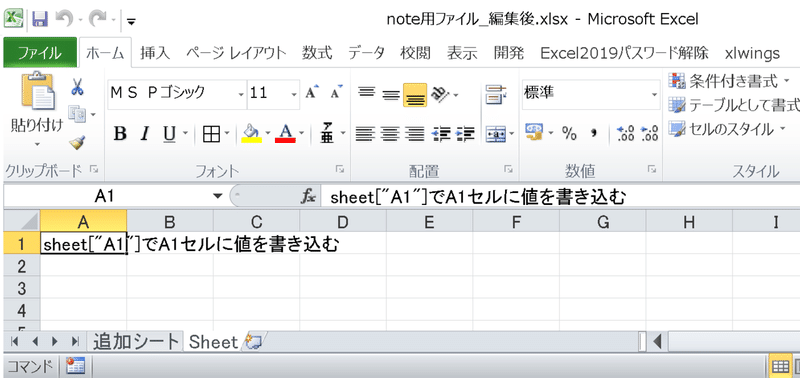
Task: Toggle bottom vertical alignment
Action: (415, 95)
